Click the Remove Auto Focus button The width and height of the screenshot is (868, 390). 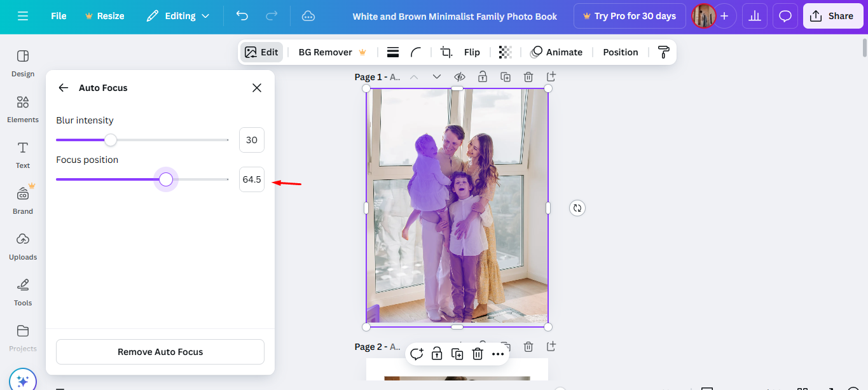click(160, 351)
